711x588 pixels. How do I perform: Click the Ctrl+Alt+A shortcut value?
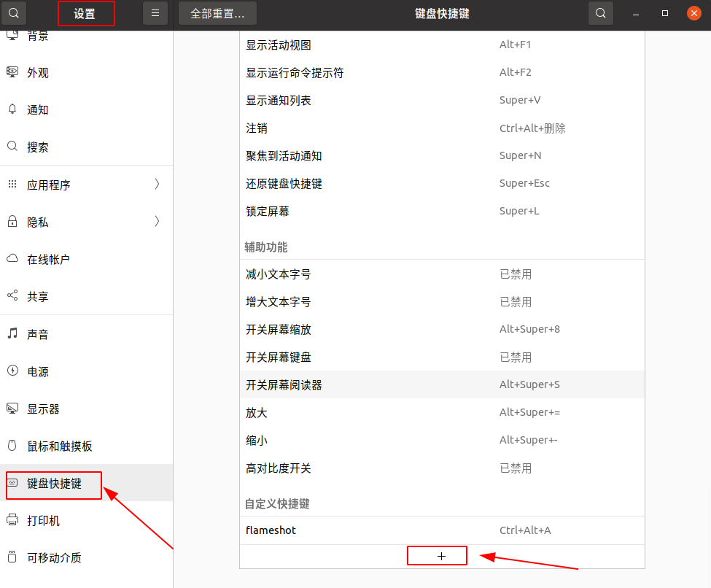pos(525,530)
